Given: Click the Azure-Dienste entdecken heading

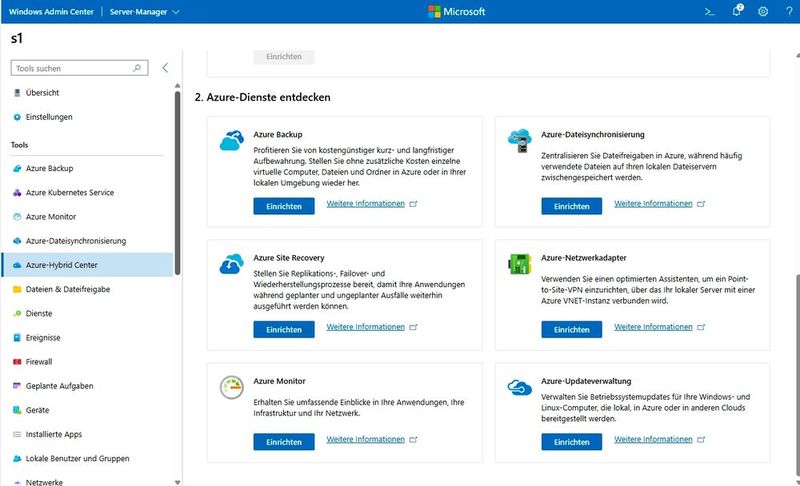Looking at the screenshot, I should coord(262,97).
